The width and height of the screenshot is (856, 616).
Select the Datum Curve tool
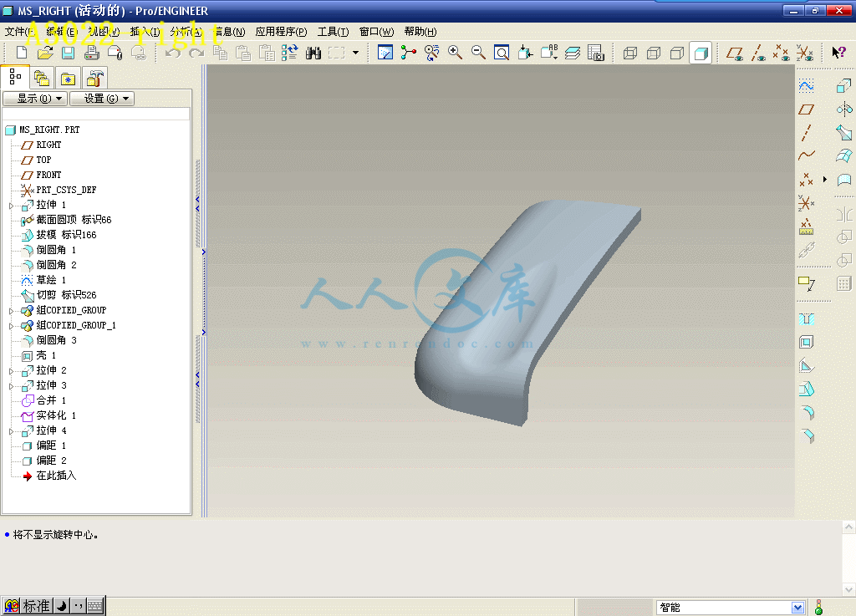click(807, 155)
